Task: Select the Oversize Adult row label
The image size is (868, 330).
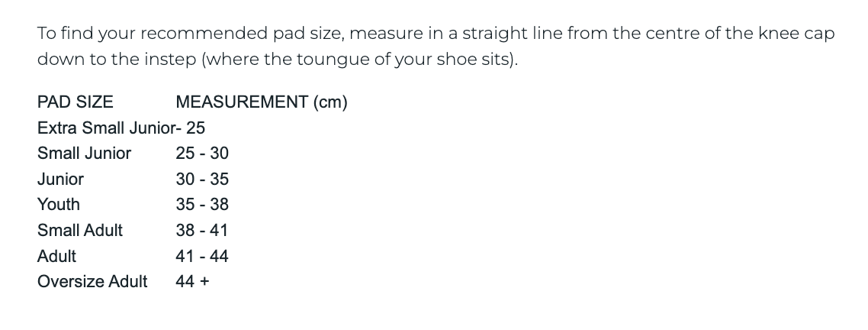Action: (92, 282)
